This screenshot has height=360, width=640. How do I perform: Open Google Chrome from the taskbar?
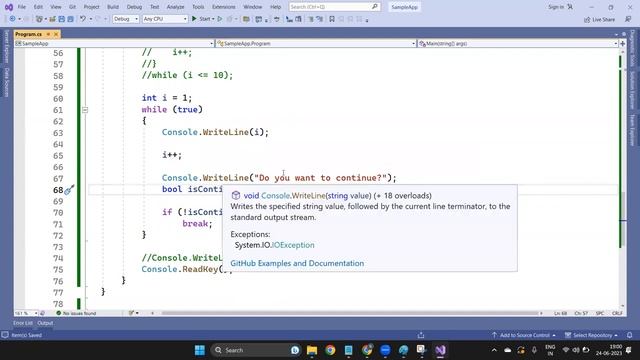tap(330, 350)
